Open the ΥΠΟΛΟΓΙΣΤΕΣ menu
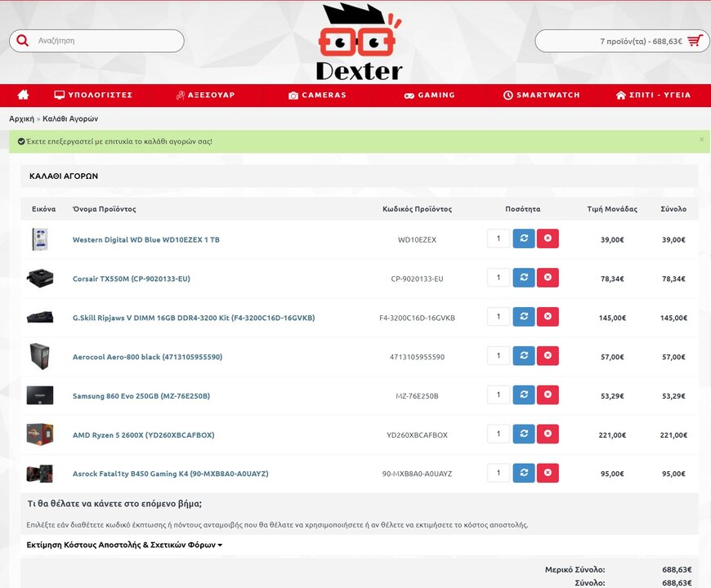This screenshot has height=588, width=711. 93,95
